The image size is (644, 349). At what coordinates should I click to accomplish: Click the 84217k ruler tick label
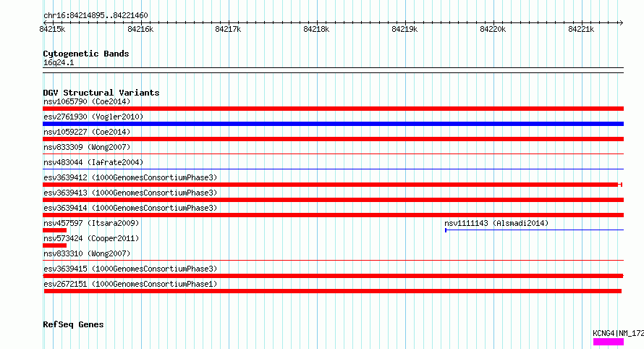[228, 29]
